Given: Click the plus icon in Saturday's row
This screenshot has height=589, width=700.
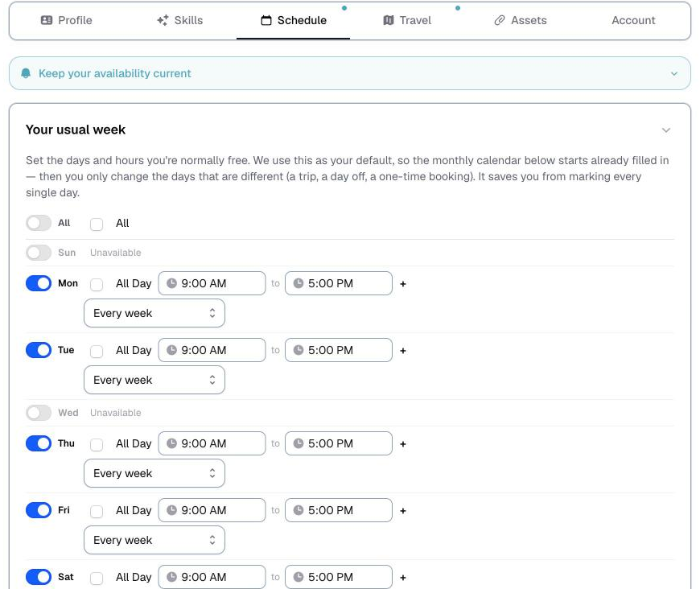Looking at the screenshot, I should [402, 578].
